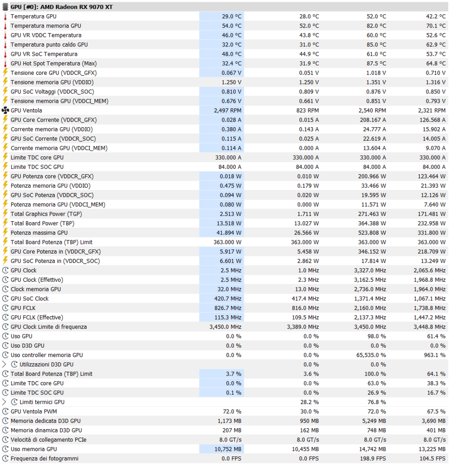476x469 pixels.
Task: Click lightning icon for Tensione memoria GPU (VDDIO)
Action: 5,82
